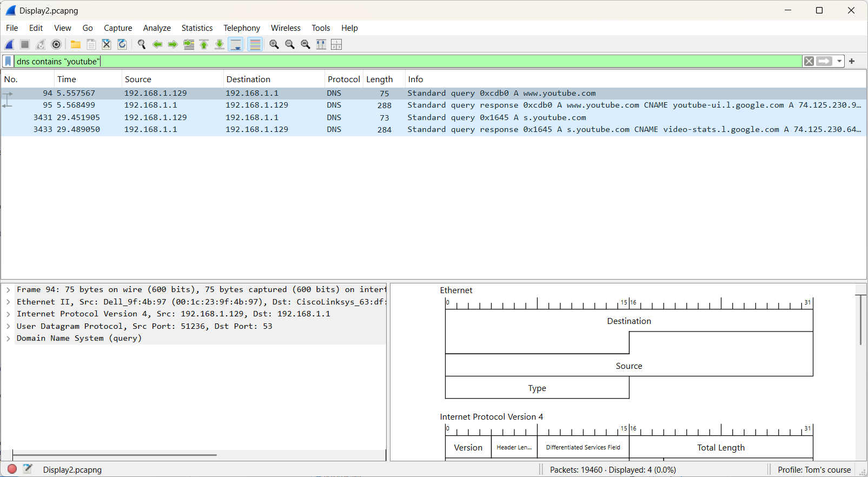Open the View menu
868x477 pixels.
[63, 28]
